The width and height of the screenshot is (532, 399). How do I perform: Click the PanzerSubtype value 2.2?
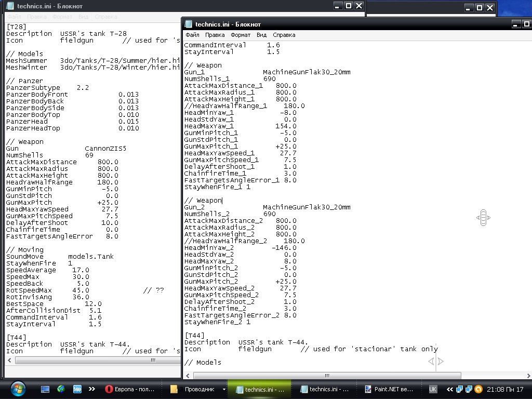[83, 88]
